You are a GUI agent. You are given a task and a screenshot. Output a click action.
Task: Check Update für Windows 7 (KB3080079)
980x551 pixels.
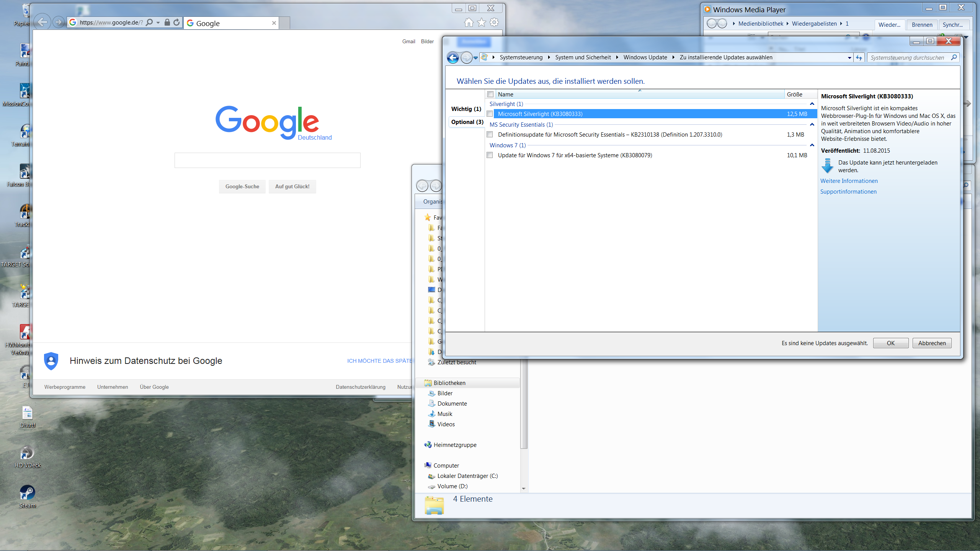(x=490, y=155)
